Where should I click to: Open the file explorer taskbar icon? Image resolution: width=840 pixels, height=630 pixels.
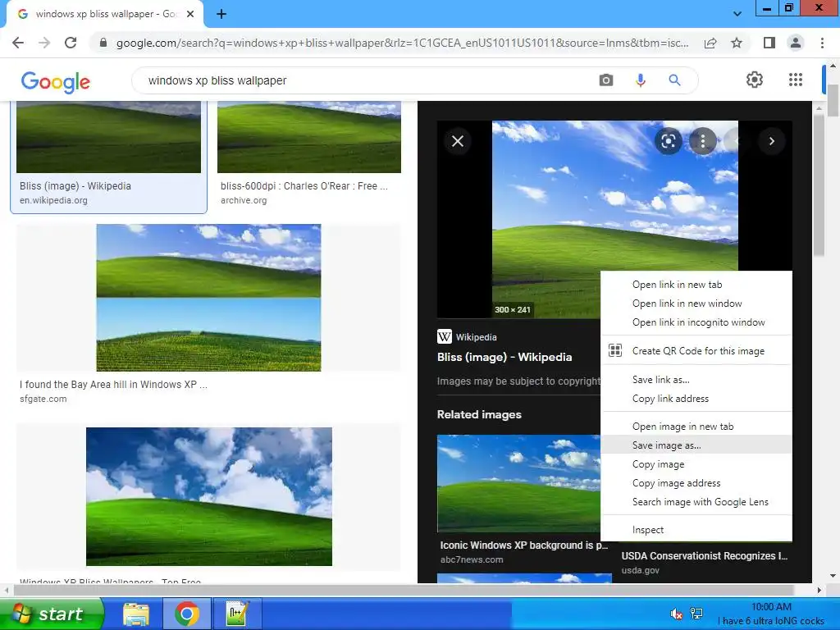click(x=136, y=614)
